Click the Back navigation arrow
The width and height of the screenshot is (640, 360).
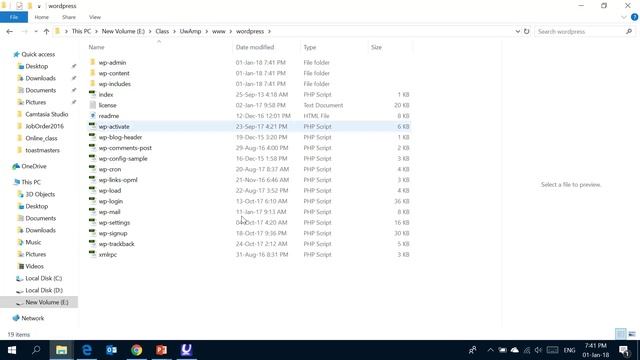point(10,31)
